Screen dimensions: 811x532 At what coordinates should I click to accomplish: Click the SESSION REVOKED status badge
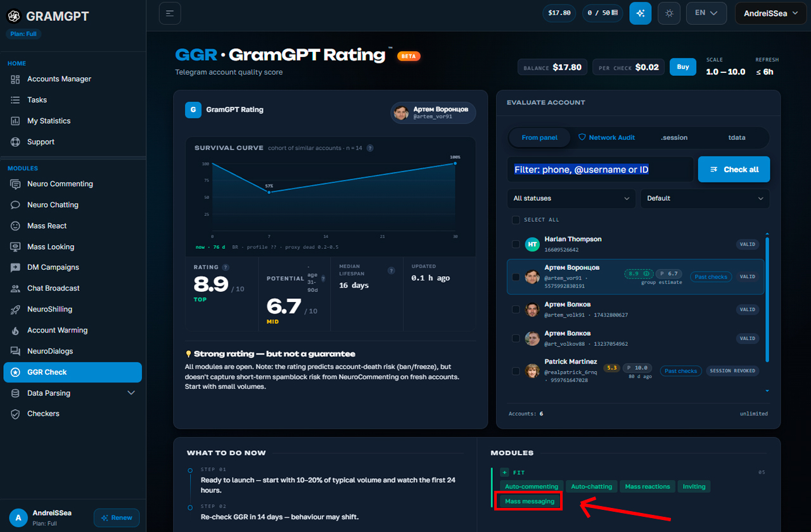[x=732, y=370]
